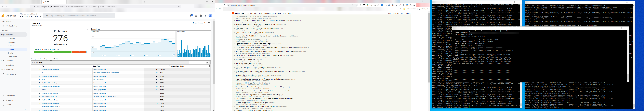
Task: Open Realtime Events report
Action: pos(10,53)
